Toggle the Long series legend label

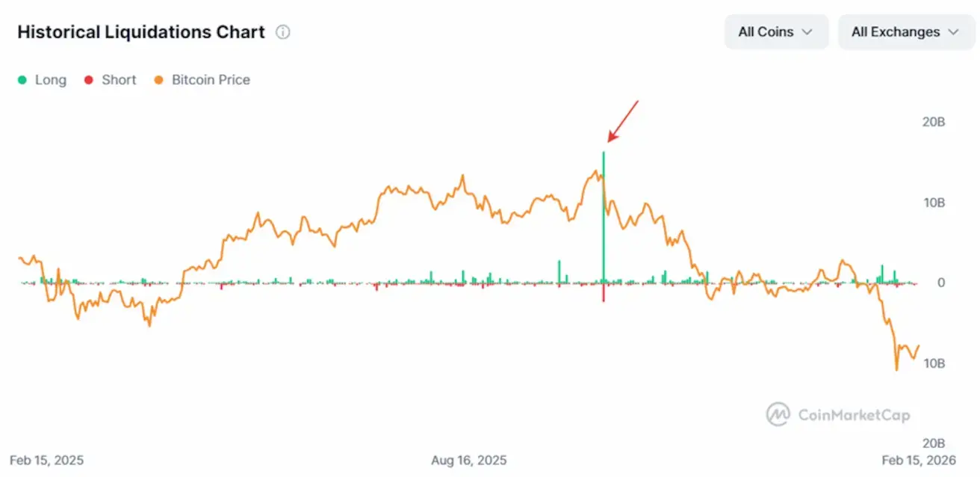click(51, 80)
